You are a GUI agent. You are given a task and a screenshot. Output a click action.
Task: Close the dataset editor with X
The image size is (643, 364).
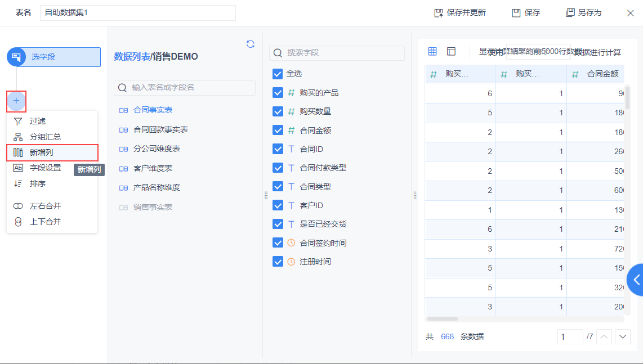pos(631,13)
